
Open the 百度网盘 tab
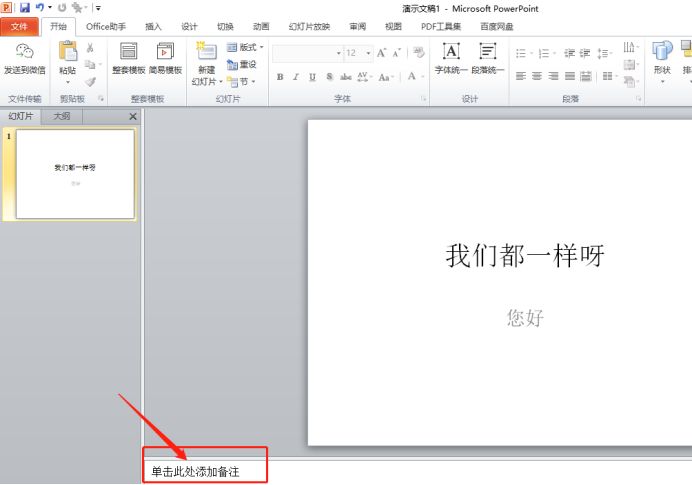pos(496,26)
